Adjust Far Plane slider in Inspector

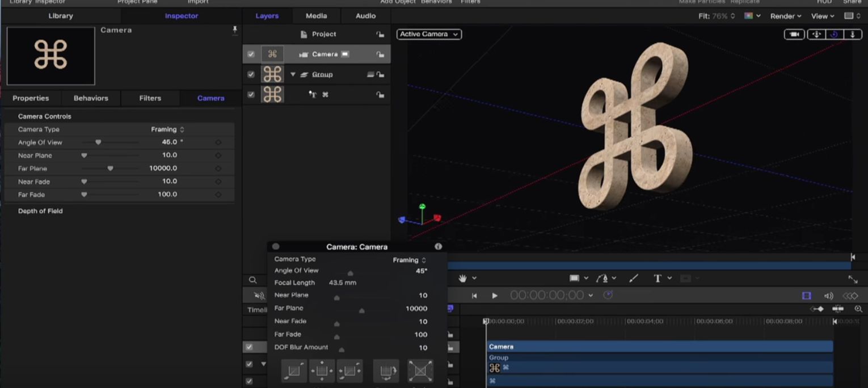click(110, 168)
